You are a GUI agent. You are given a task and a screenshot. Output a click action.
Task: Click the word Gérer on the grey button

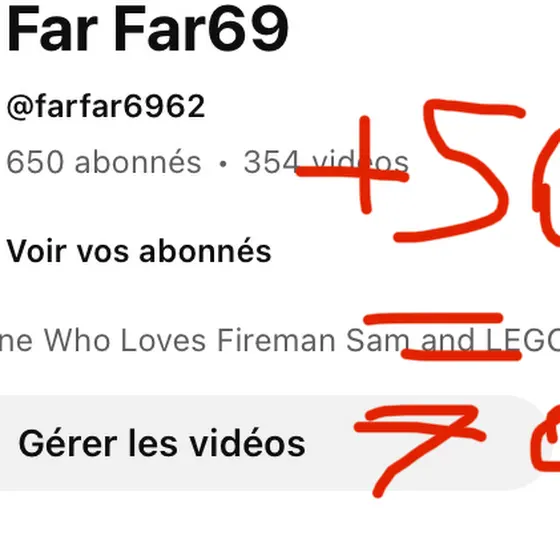(68, 443)
